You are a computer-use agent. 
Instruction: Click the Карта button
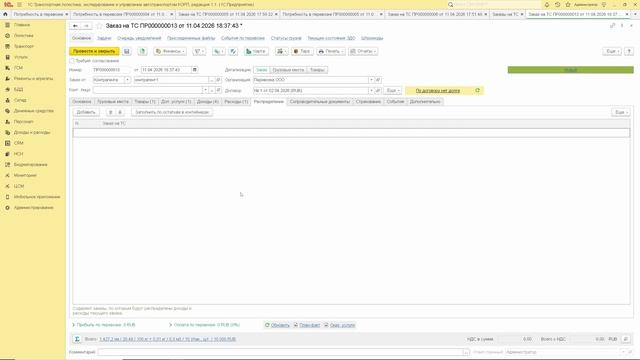256,51
